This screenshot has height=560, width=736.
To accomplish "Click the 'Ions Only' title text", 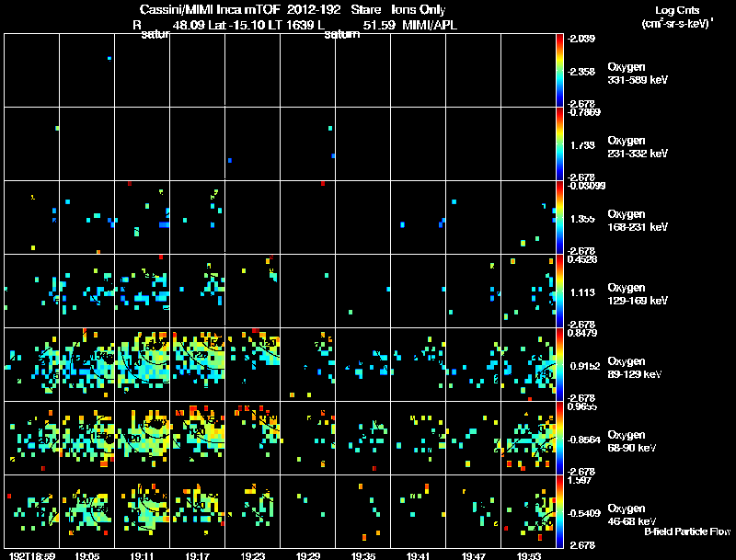I will (x=419, y=10).
